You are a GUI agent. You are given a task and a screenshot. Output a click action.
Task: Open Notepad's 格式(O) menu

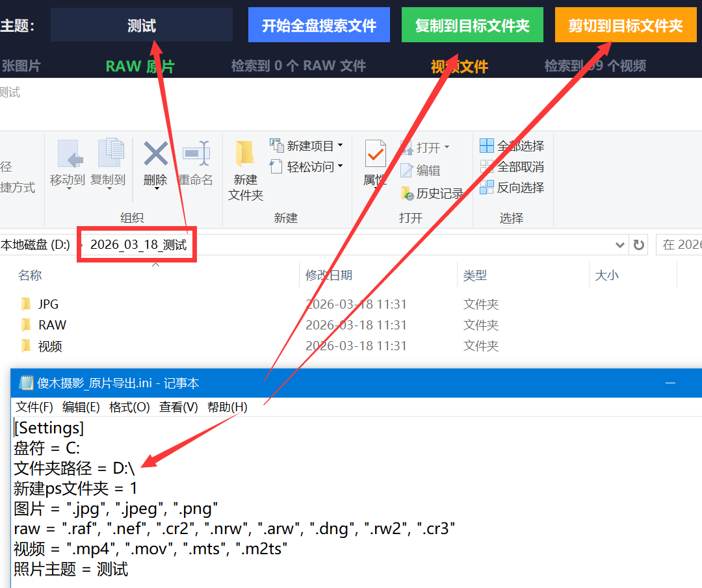tap(129, 407)
